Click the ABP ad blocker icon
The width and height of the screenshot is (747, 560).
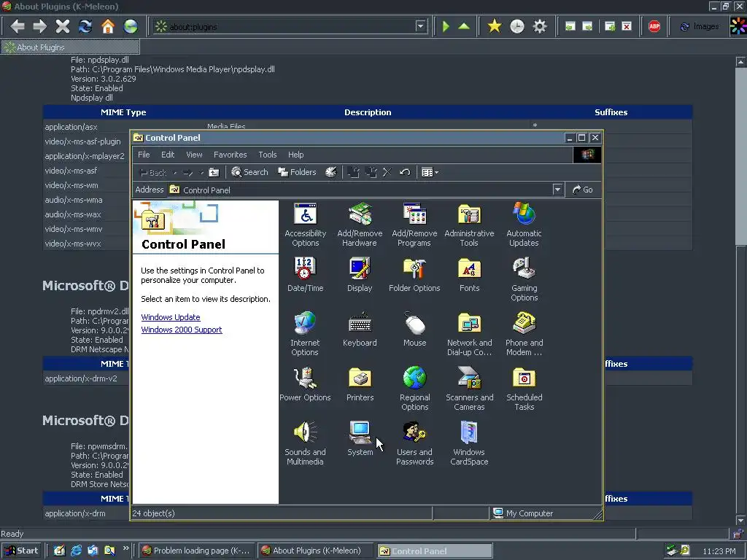click(654, 26)
